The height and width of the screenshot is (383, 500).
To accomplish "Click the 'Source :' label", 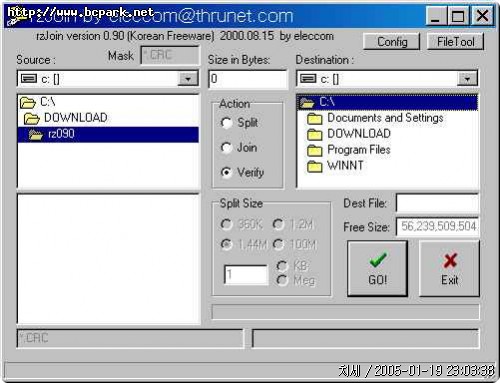I will click(x=36, y=60).
